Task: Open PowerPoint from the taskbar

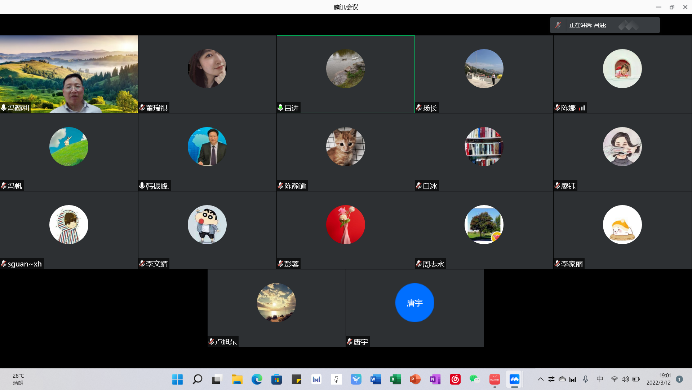Action: pyautogui.click(x=415, y=379)
